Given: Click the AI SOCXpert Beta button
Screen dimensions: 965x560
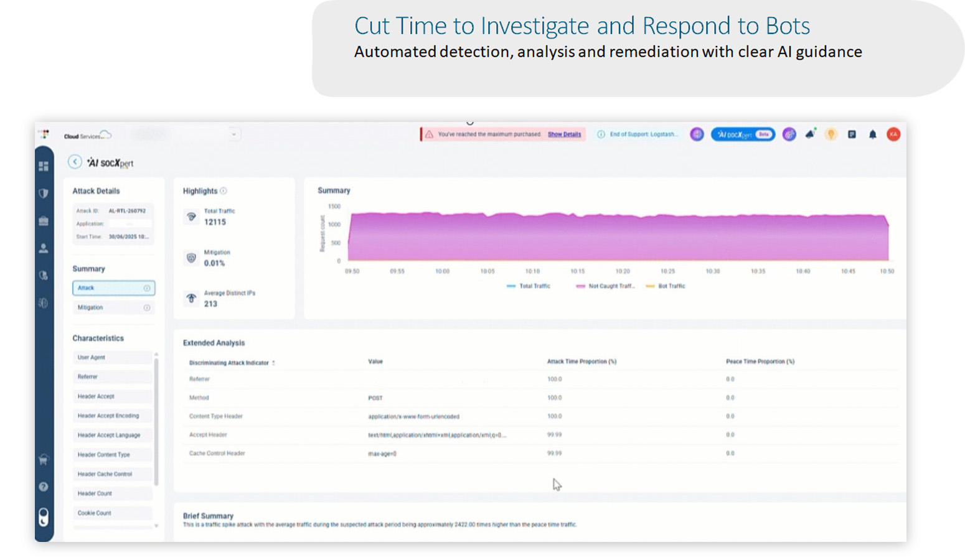Looking at the screenshot, I should (743, 134).
